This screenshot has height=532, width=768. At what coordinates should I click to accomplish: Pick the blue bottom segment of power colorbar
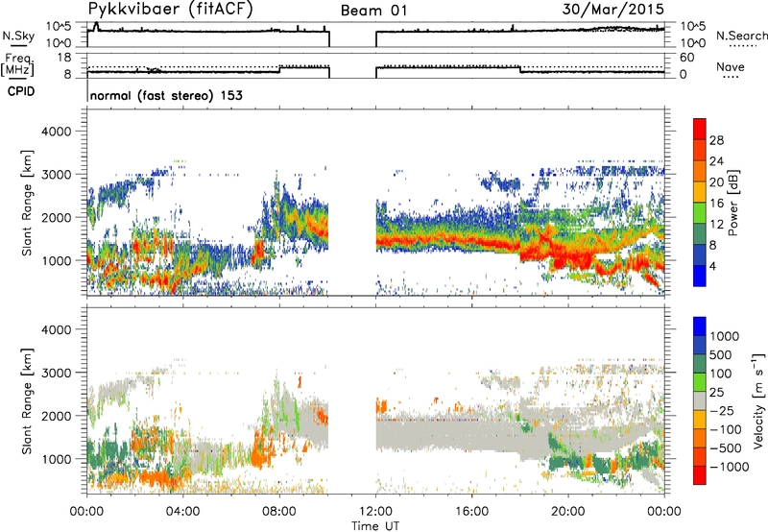click(700, 276)
